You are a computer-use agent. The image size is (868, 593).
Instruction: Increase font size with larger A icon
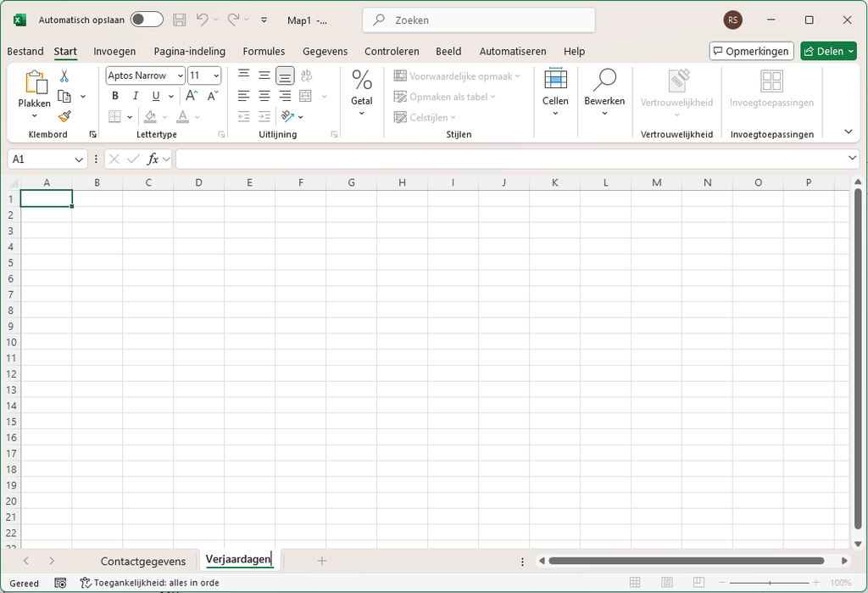pyautogui.click(x=192, y=96)
